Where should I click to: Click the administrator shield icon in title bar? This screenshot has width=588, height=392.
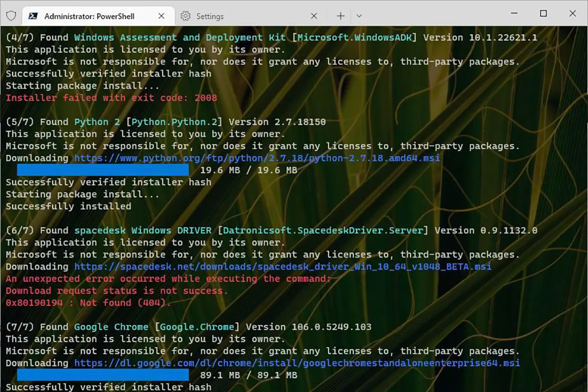[x=11, y=16]
